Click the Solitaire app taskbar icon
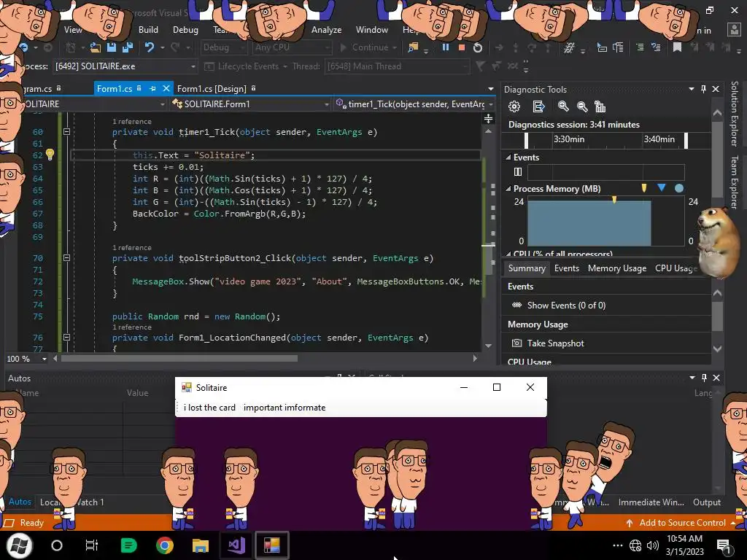Viewport: 747px width, 560px height. [271, 545]
